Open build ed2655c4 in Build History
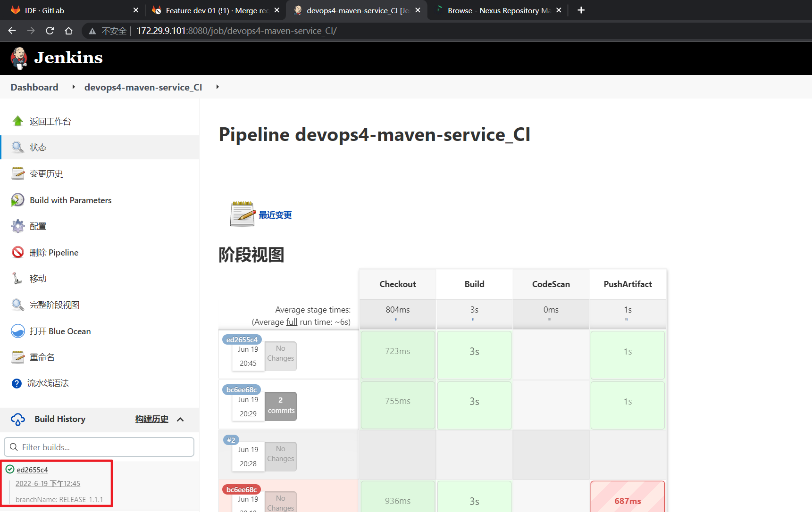Image resolution: width=812 pixels, height=512 pixels. (32, 470)
